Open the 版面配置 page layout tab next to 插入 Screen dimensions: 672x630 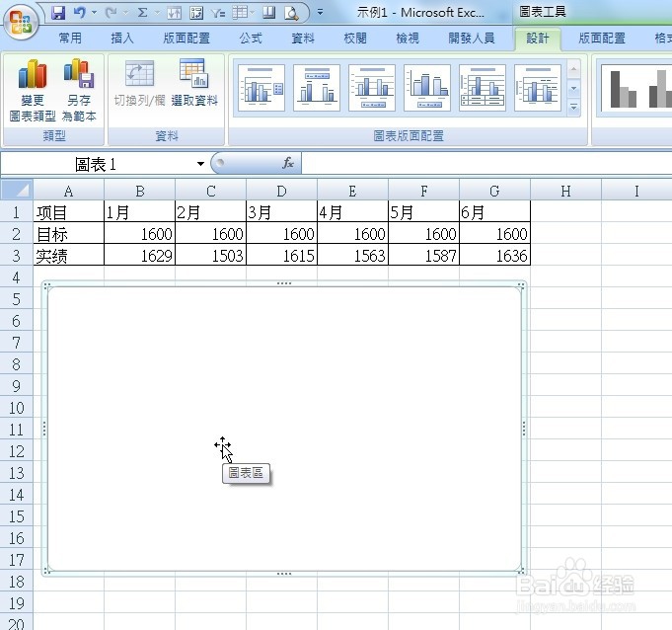[187, 39]
